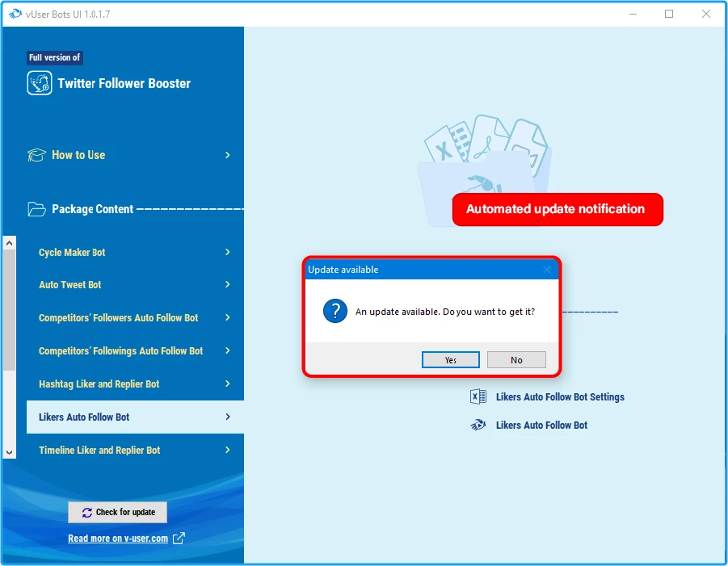Select Auto Tweet Bot in the package list

click(135, 284)
